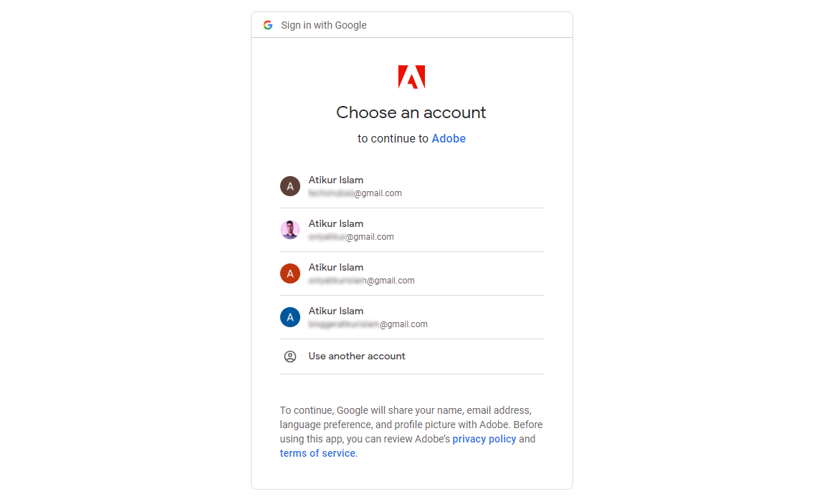Sign in with the first Atikur Islam account

411,185
